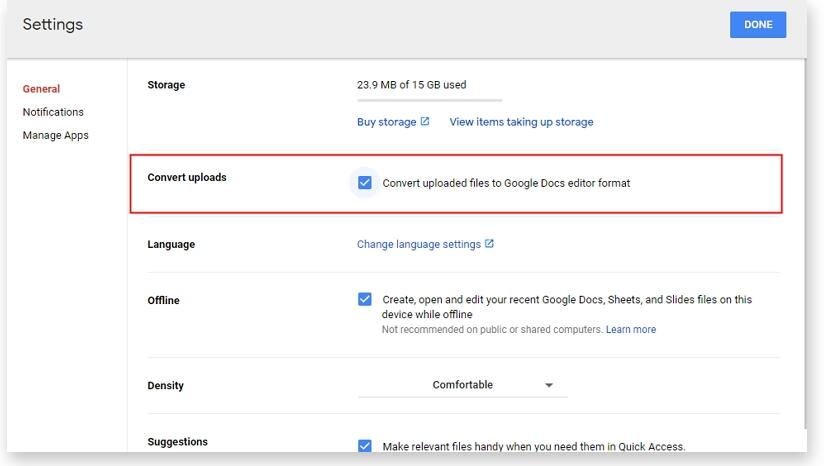Disable the Offline access checkbox
The image size is (834, 466).
365,299
